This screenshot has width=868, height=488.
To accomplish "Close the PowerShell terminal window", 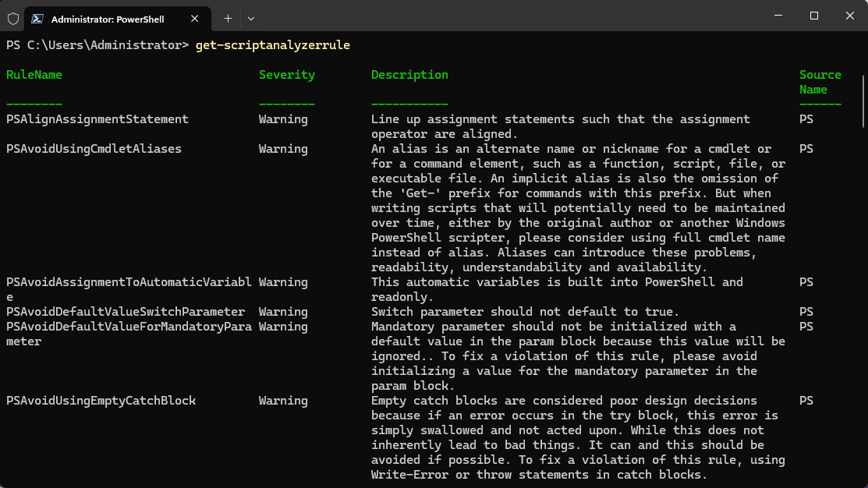I will pos(849,16).
